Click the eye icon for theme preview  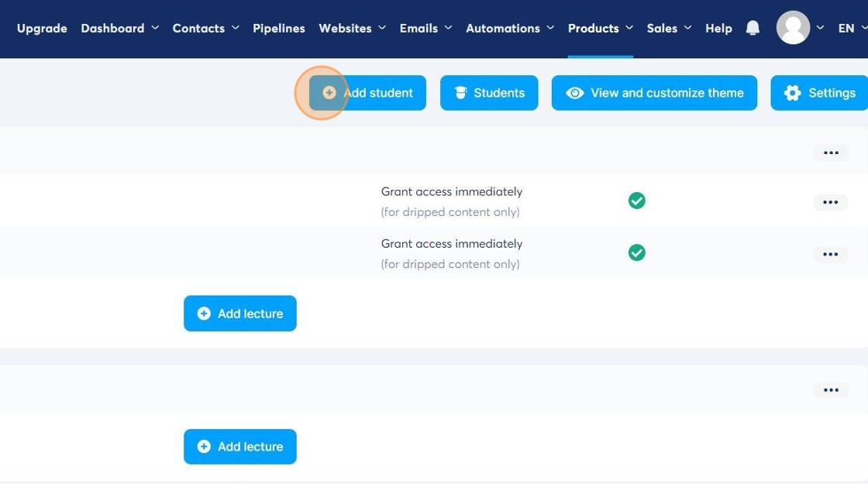point(574,93)
